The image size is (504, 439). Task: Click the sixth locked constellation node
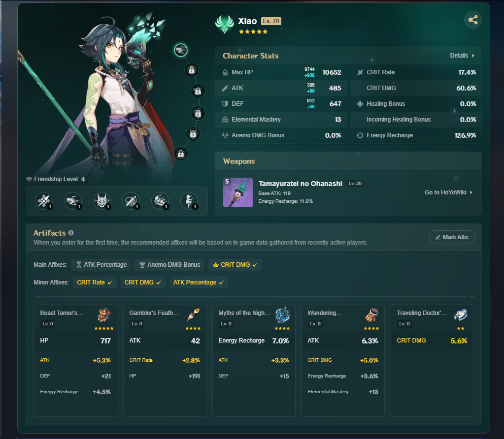(x=181, y=154)
